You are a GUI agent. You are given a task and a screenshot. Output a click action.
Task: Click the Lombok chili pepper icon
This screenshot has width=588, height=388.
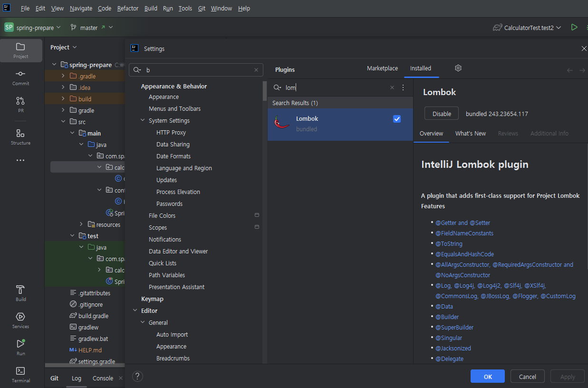pyautogui.click(x=280, y=123)
